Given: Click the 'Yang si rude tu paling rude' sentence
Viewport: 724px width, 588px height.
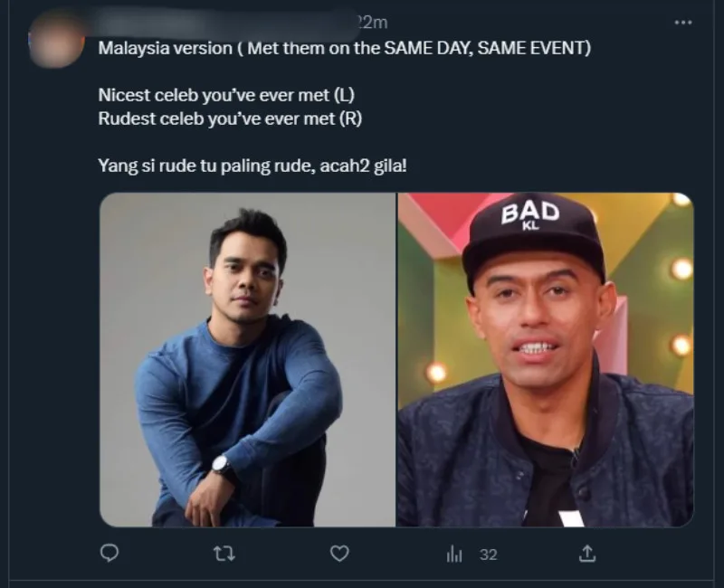Looking at the screenshot, I should pos(207,166).
